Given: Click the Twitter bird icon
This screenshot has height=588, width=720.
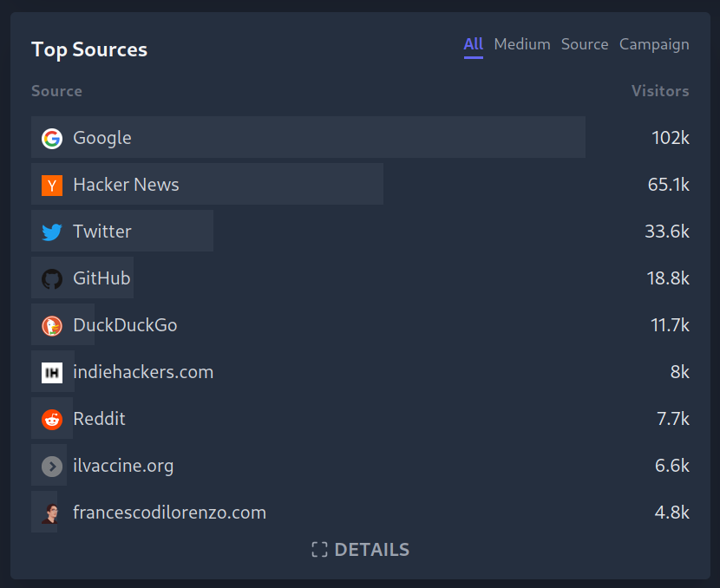Looking at the screenshot, I should [52, 232].
